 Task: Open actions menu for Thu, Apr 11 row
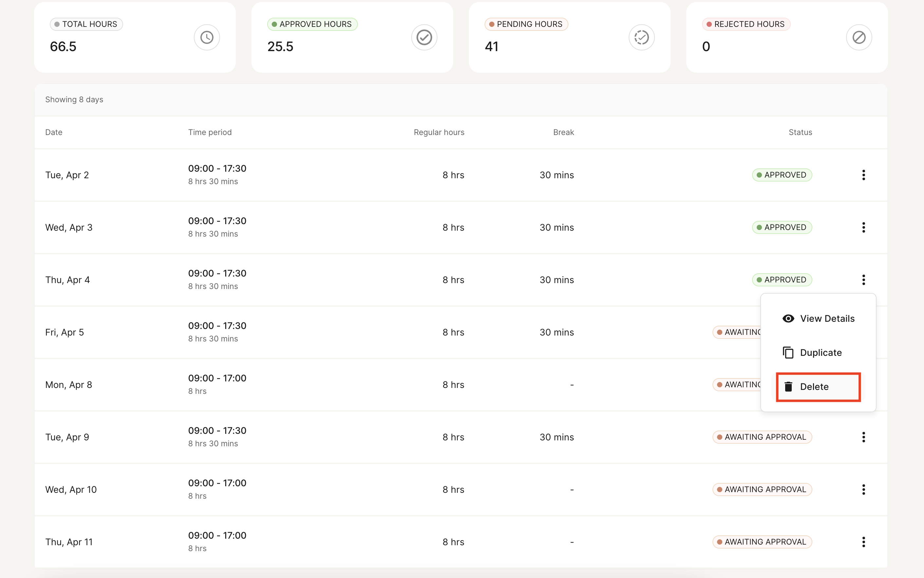point(863,542)
